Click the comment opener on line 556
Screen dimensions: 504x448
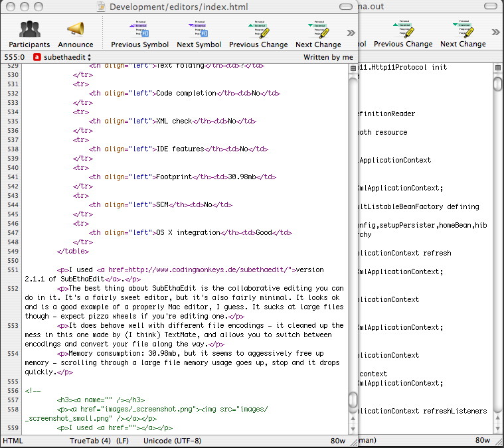tap(33, 391)
